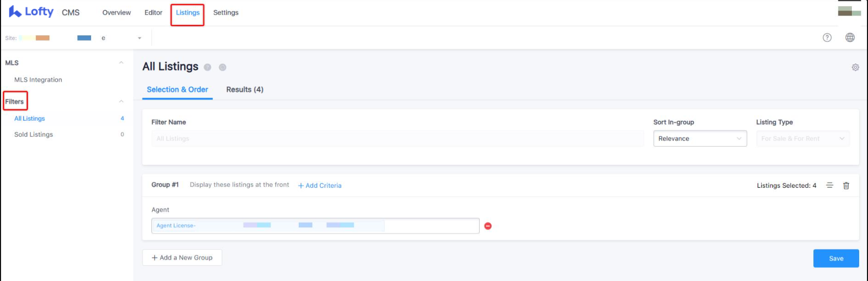Screen dimensions: 868x281
Task: Select All Listings filter in sidebar
Action: pos(30,119)
